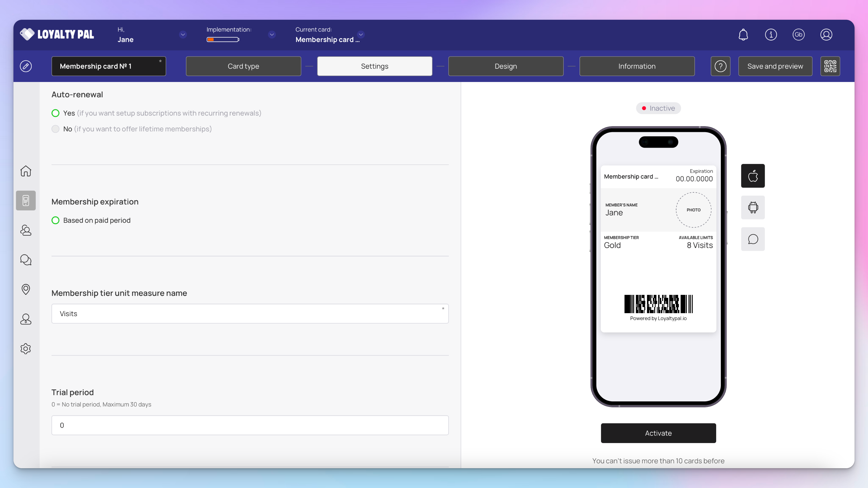Image resolution: width=868 pixels, height=488 pixels.
Task: Select No for lifetime memberships
Action: pyautogui.click(x=56, y=129)
